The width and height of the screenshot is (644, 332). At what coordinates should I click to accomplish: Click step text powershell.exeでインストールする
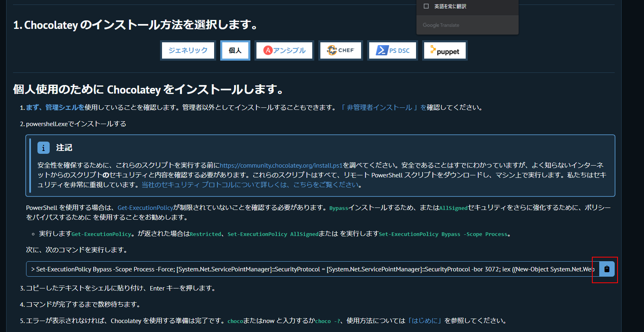coord(76,124)
